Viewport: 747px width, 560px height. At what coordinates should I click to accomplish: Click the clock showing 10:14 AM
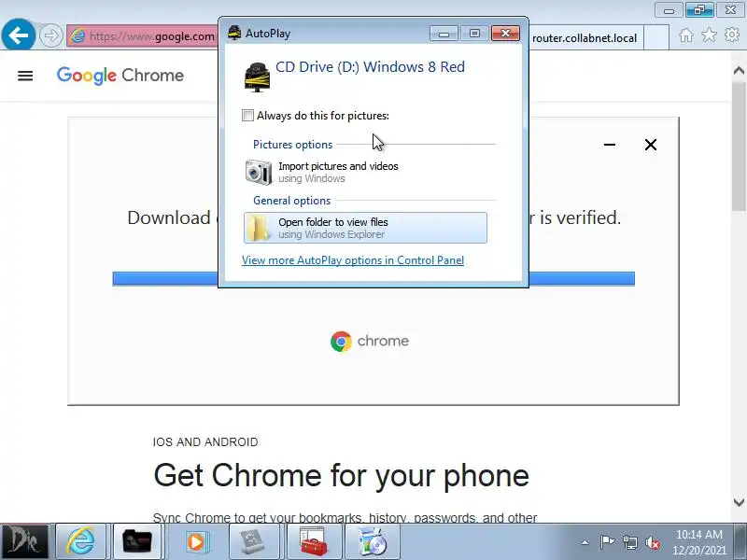[698, 542]
